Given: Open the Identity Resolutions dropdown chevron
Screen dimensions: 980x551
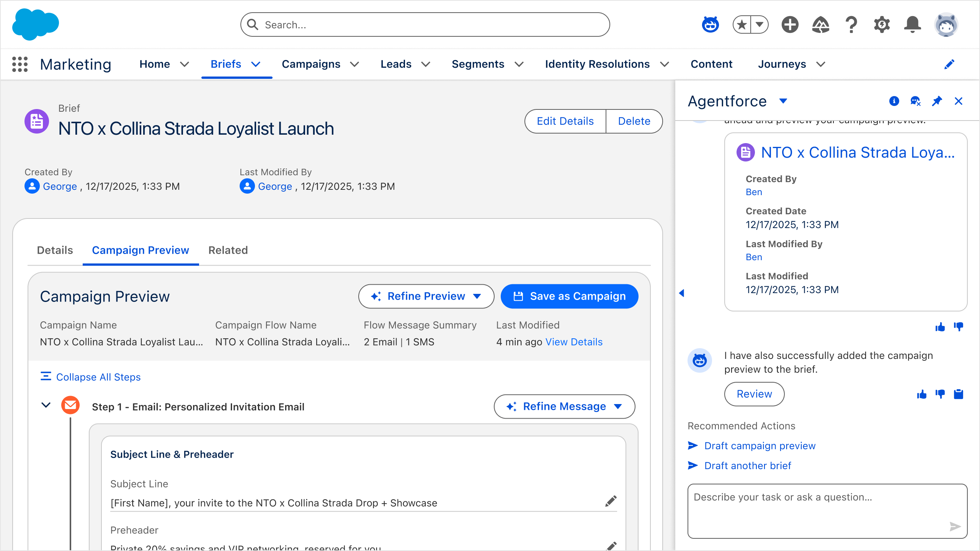Looking at the screenshot, I should click(665, 64).
